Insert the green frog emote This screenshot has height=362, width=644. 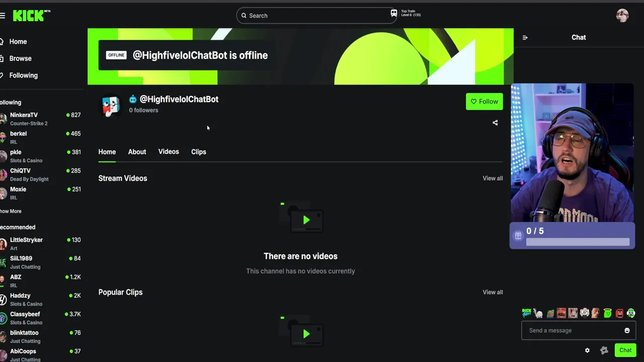click(x=550, y=313)
